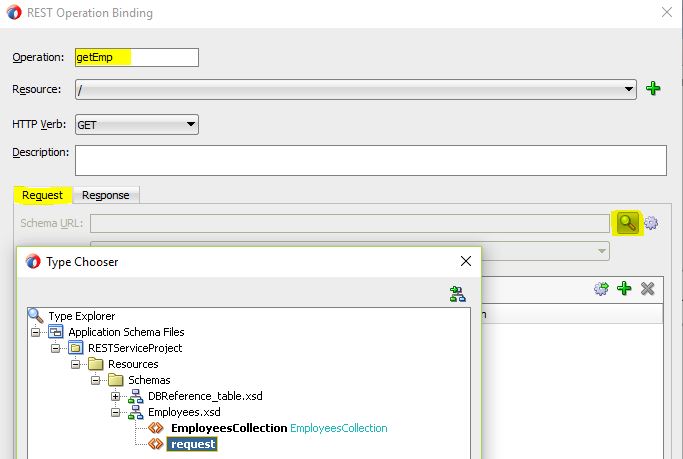Click the import schema icon in Type Chooser
Viewport: 683px width, 459px height.
457,294
